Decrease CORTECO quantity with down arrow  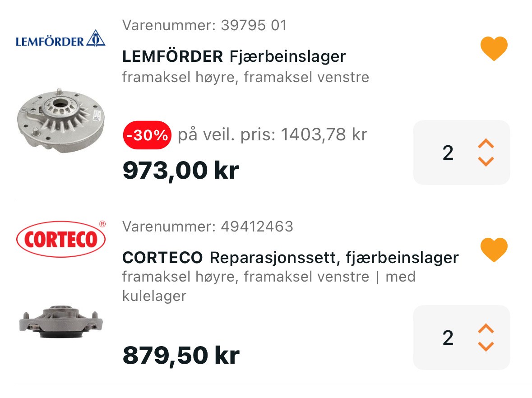click(x=486, y=346)
